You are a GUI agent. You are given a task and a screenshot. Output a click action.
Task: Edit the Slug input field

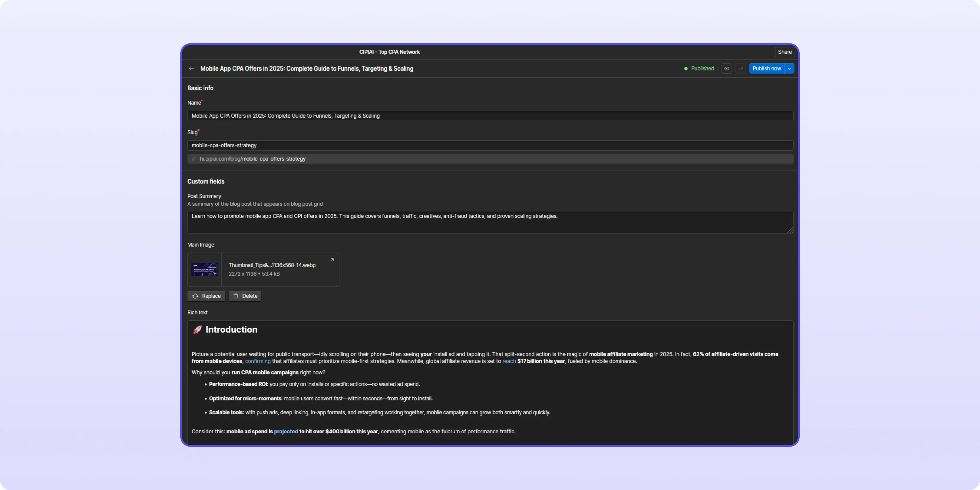coord(490,145)
